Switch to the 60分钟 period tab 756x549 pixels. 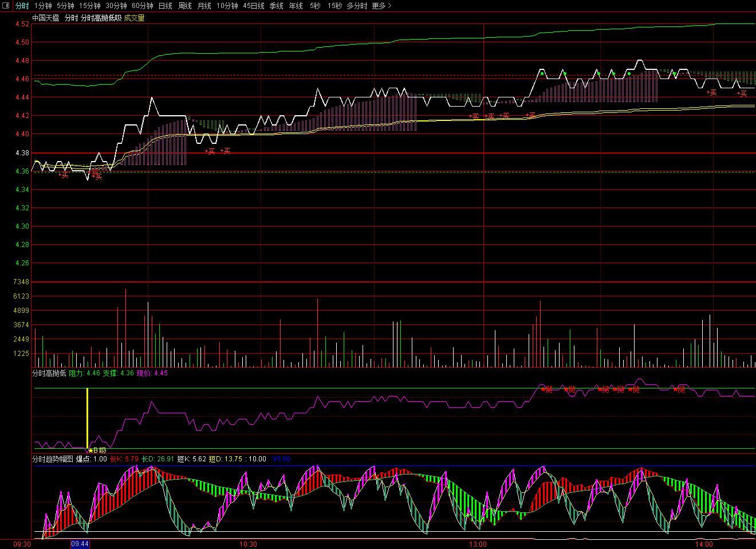click(x=142, y=6)
